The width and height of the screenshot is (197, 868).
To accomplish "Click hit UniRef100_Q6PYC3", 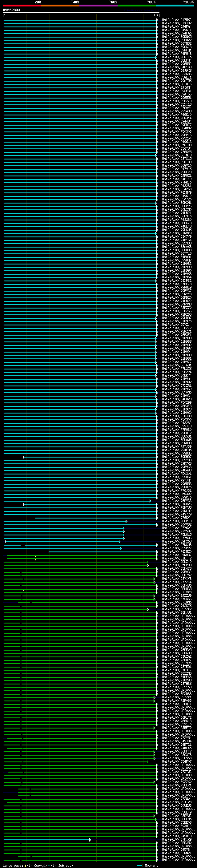I will coord(177,501).
